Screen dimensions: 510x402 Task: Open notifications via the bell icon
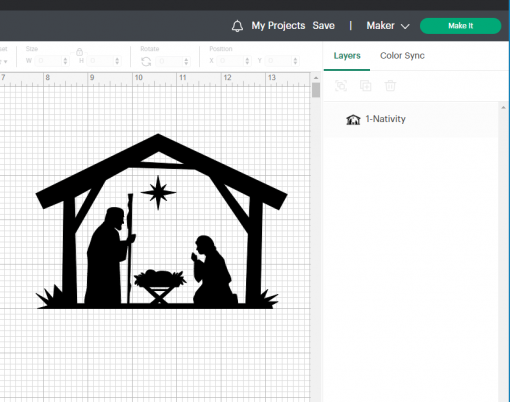(237, 26)
